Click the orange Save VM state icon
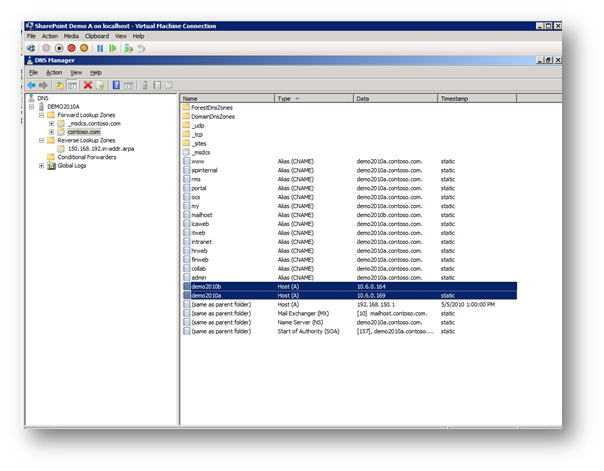The width and height of the screenshot is (604, 471). tap(84, 48)
